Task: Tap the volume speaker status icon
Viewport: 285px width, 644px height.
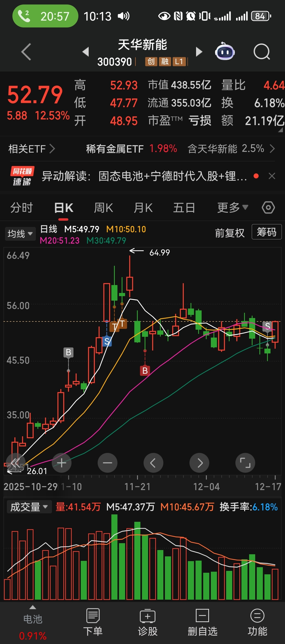Action: coord(123,16)
